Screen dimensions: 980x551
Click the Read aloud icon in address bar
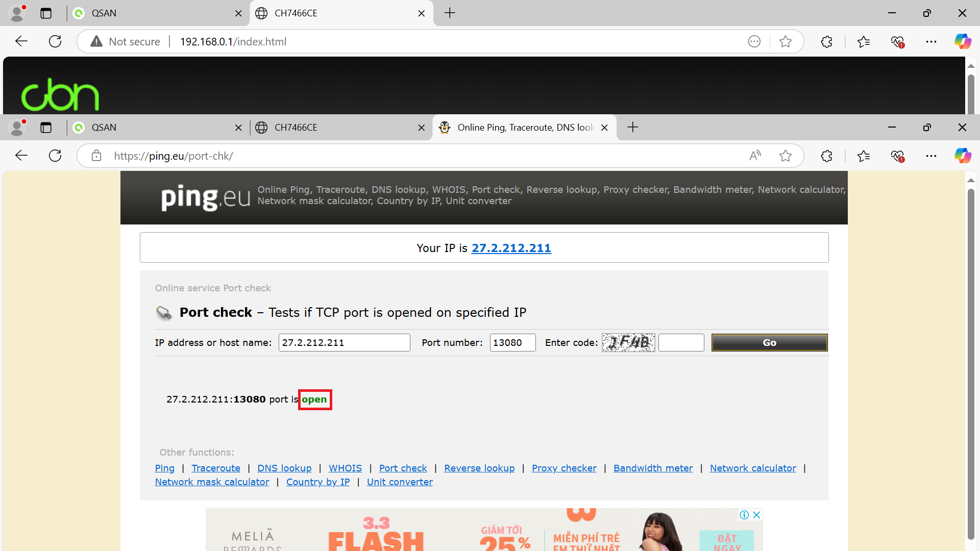tap(755, 156)
